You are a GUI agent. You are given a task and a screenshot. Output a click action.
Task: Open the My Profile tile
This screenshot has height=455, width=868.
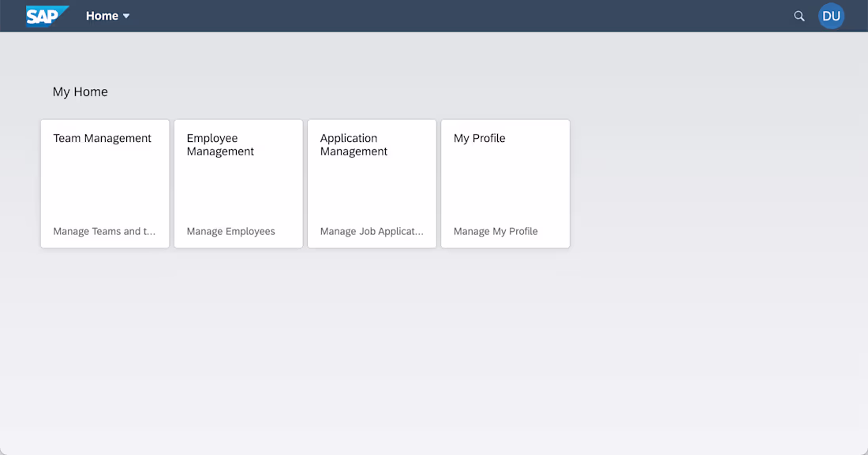point(504,183)
